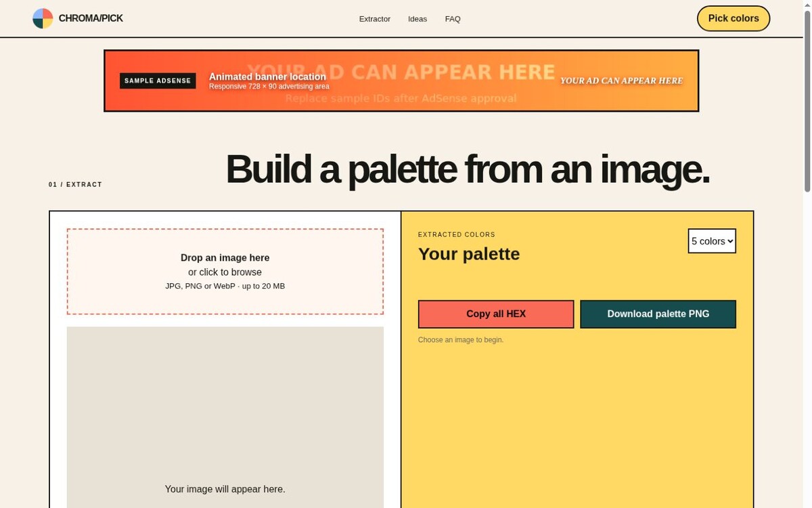812x508 pixels.
Task: Click the '01 / EXTRACT' label
Action: tap(75, 185)
